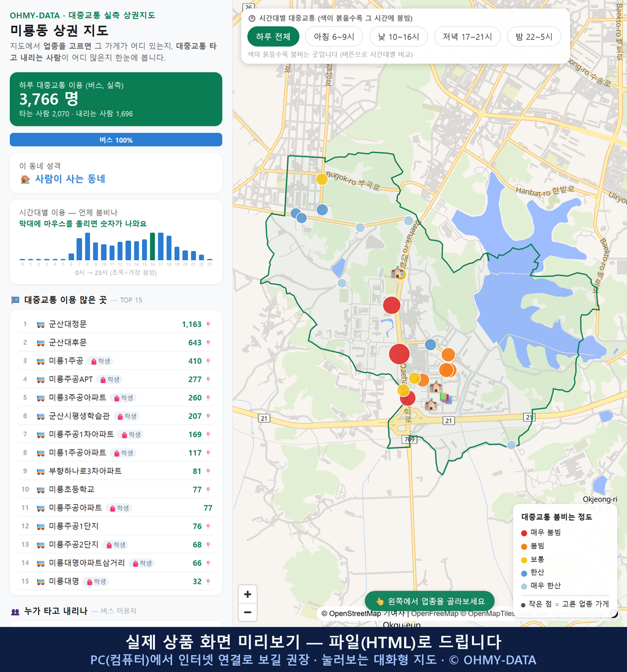The width and height of the screenshot is (627, 672).
Task: Select the 군산대정문 1,163 list row
Action: click(x=116, y=324)
